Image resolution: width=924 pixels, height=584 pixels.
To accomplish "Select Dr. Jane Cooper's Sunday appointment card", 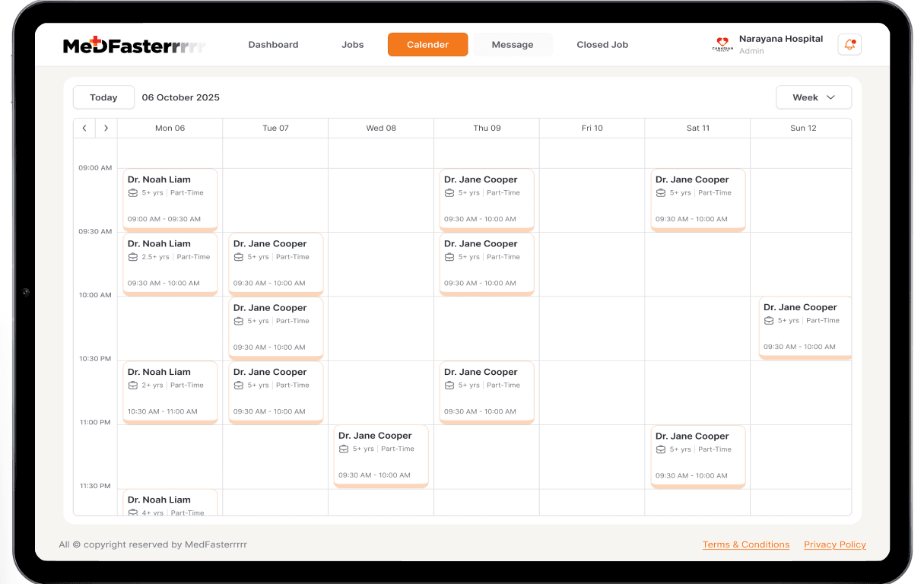I will (805, 328).
